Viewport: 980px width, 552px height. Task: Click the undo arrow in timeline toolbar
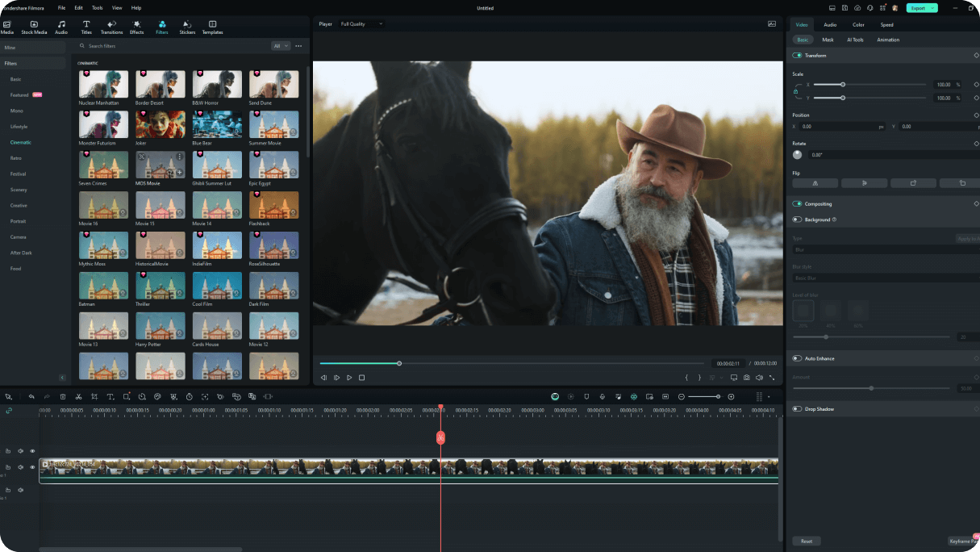[31, 396]
